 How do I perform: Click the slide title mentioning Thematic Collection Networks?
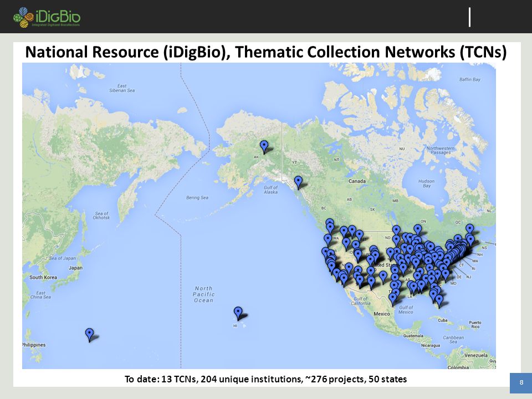pyautogui.click(x=266, y=52)
